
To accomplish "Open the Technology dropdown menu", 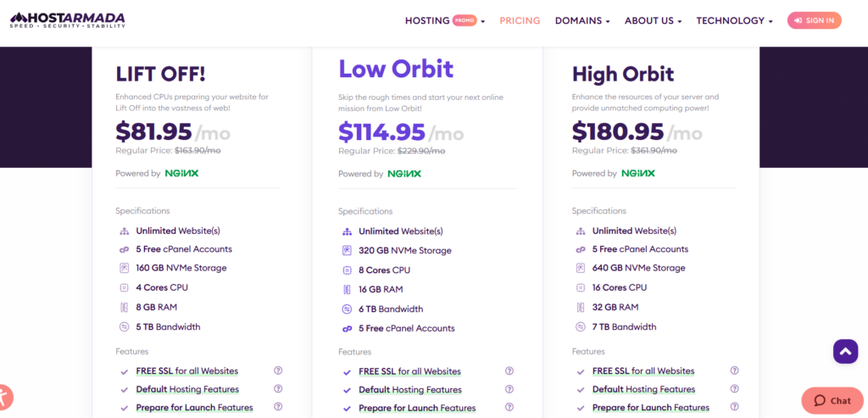I will pyautogui.click(x=734, y=20).
